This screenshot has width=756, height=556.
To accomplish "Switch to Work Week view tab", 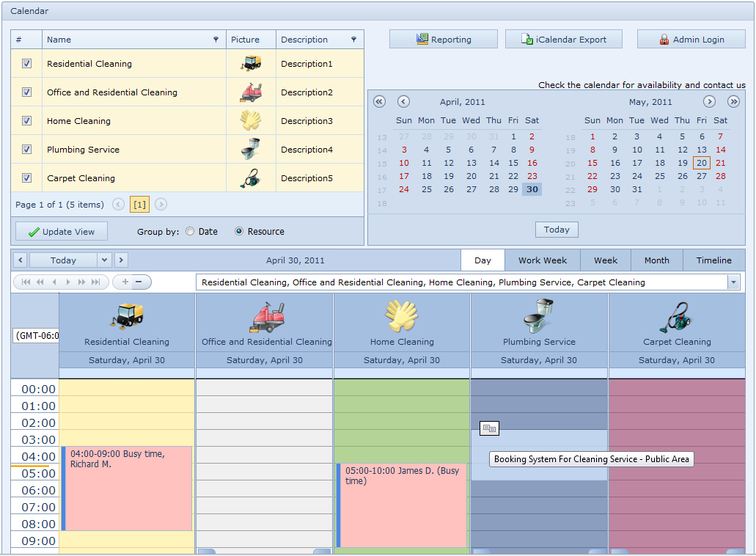I will [x=543, y=260].
